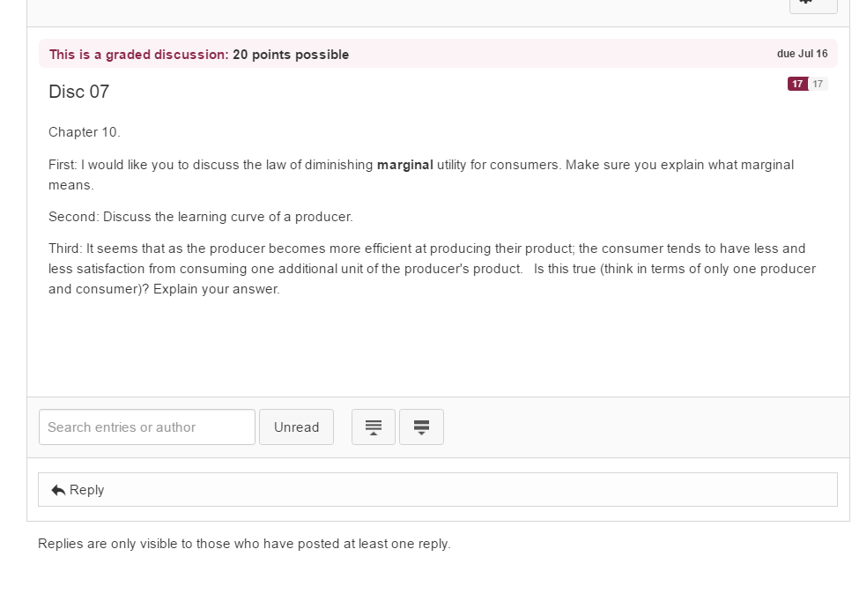Click the Second: learning curve prompt

tap(201, 217)
